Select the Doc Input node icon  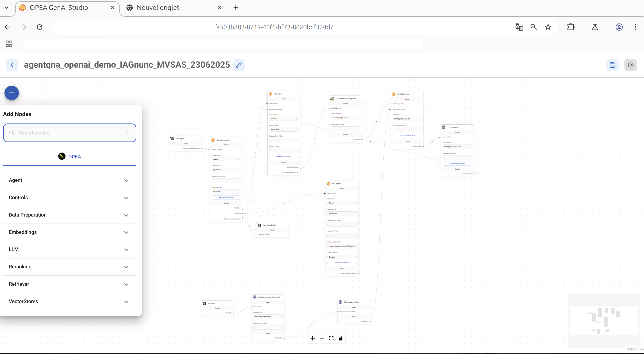pos(204,304)
